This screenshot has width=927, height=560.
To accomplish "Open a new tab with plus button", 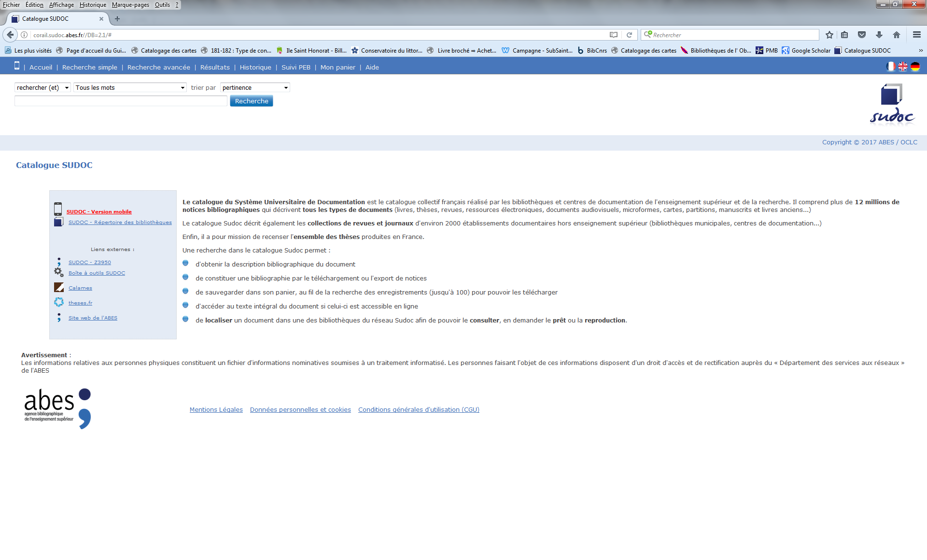I will click(117, 19).
